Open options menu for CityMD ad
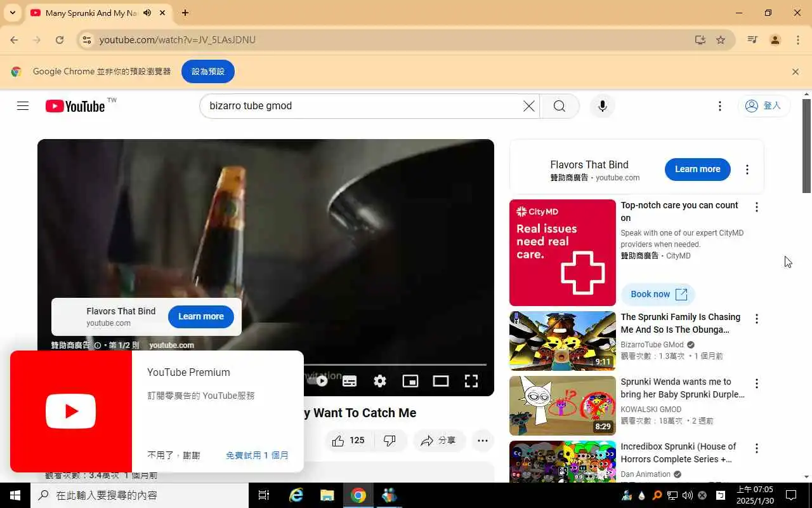 click(x=756, y=207)
